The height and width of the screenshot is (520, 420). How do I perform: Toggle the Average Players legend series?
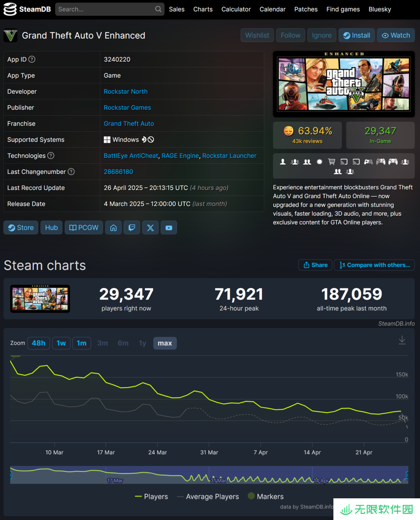pyautogui.click(x=208, y=497)
